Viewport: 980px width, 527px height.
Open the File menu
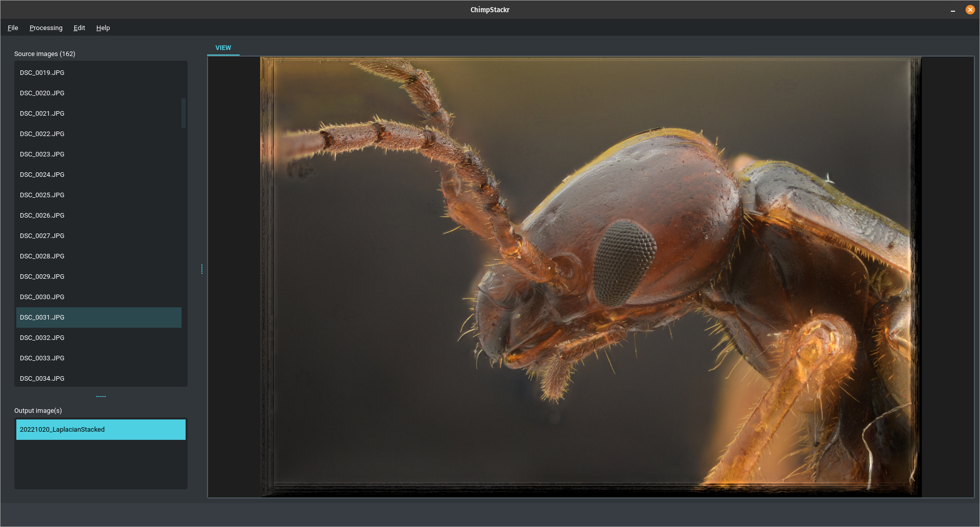click(13, 28)
